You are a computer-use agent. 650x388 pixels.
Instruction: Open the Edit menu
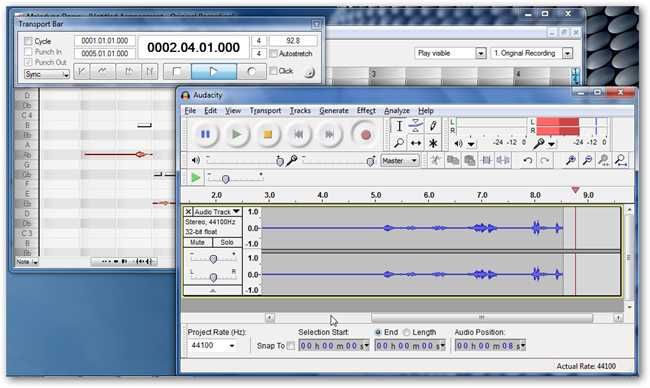210,111
